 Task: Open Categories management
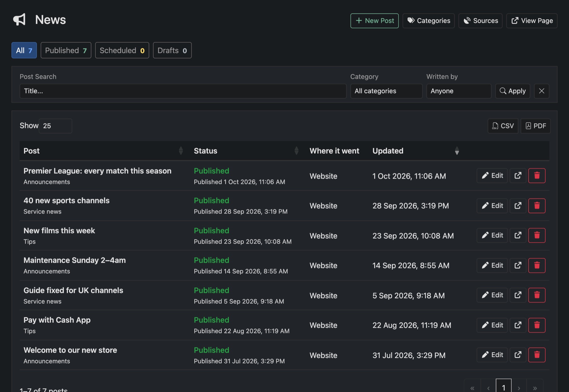428,21
